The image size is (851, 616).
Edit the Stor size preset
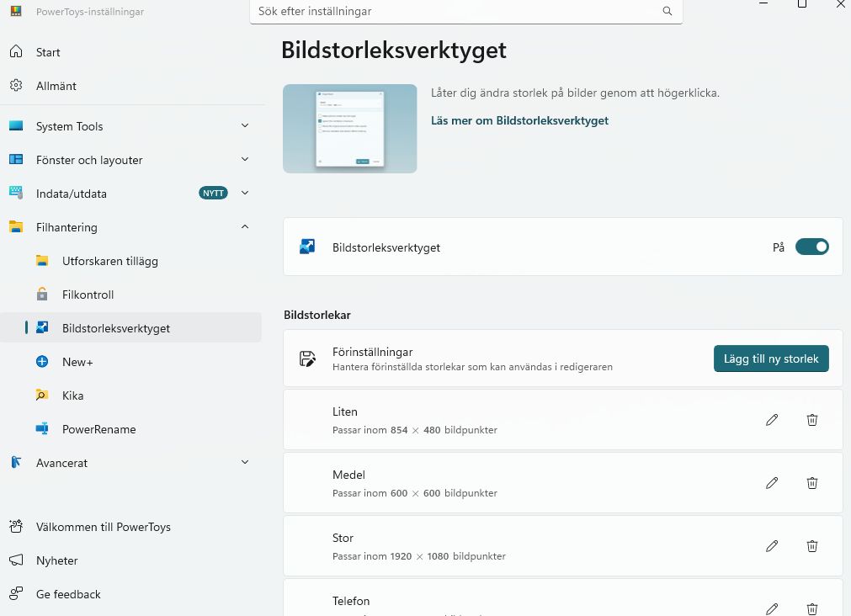(x=772, y=545)
